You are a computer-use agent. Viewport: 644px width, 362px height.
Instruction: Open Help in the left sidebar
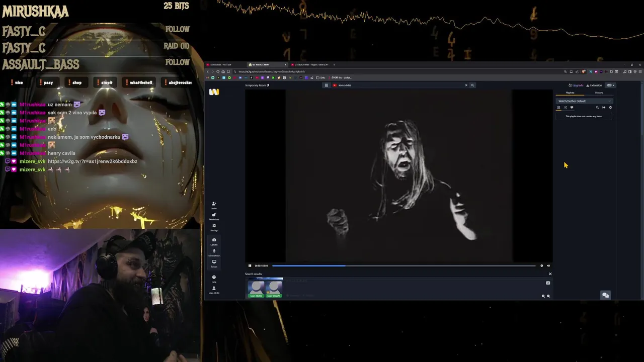214,278
